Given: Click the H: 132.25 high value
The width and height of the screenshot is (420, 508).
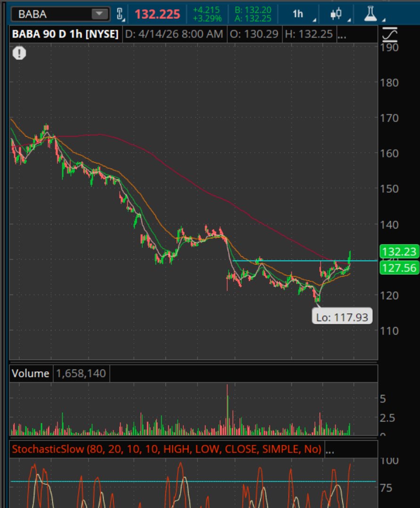Looking at the screenshot, I should pyautogui.click(x=309, y=34).
